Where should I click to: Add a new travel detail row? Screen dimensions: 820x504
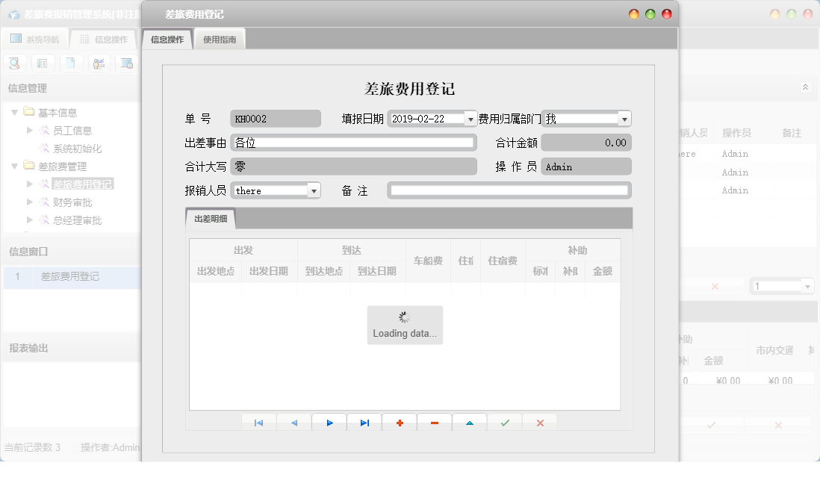coord(400,422)
